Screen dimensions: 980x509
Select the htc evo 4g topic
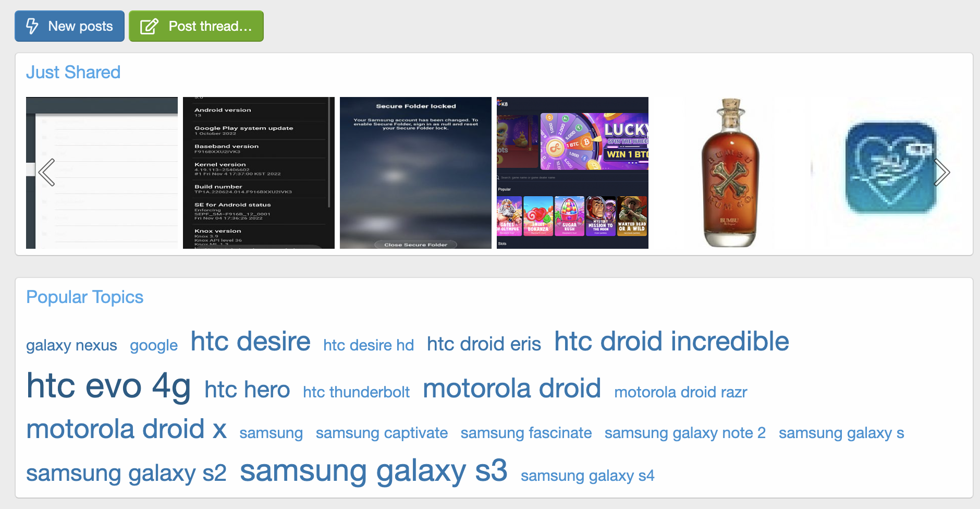(x=108, y=386)
